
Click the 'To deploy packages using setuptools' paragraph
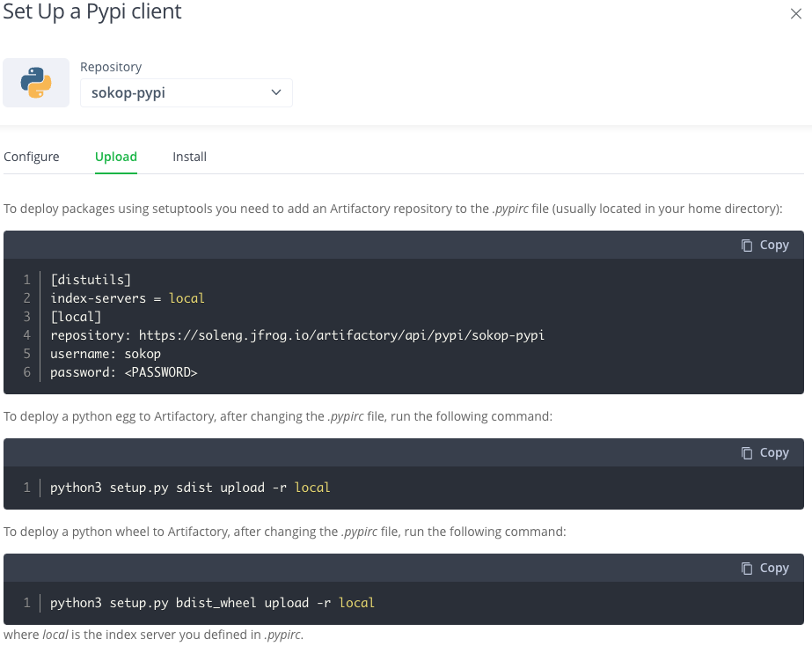pyautogui.click(x=393, y=209)
